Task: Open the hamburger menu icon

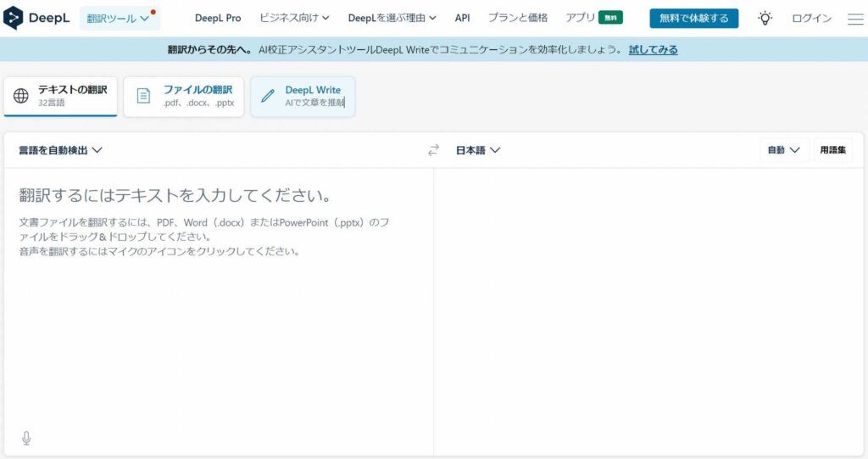Action: (854, 19)
